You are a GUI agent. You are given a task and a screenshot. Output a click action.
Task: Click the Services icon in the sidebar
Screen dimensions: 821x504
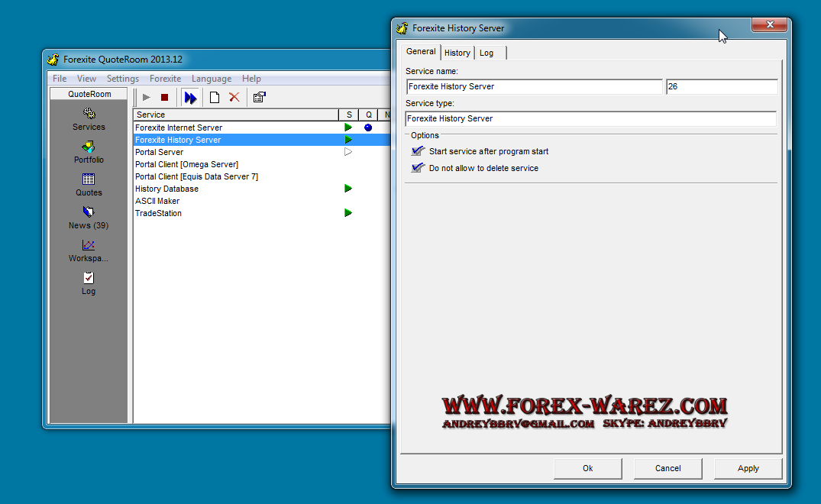89,114
